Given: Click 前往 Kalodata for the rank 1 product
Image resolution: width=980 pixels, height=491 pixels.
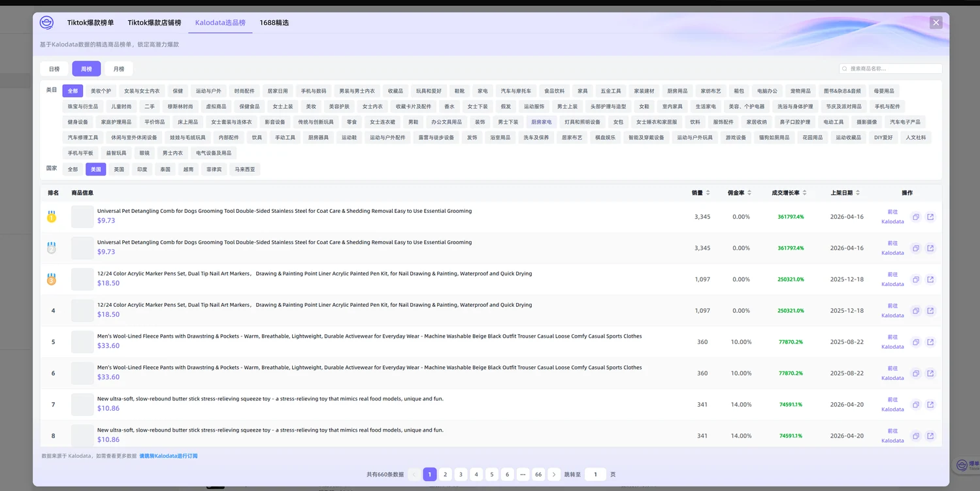Looking at the screenshot, I should pyautogui.click(x=892, y=217).
